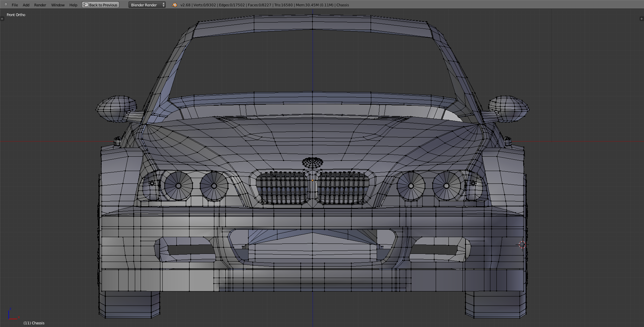This screenshot has height=327, width=644.
Task: Click the Front Ortho view label
Action: (x=16, y=15)
